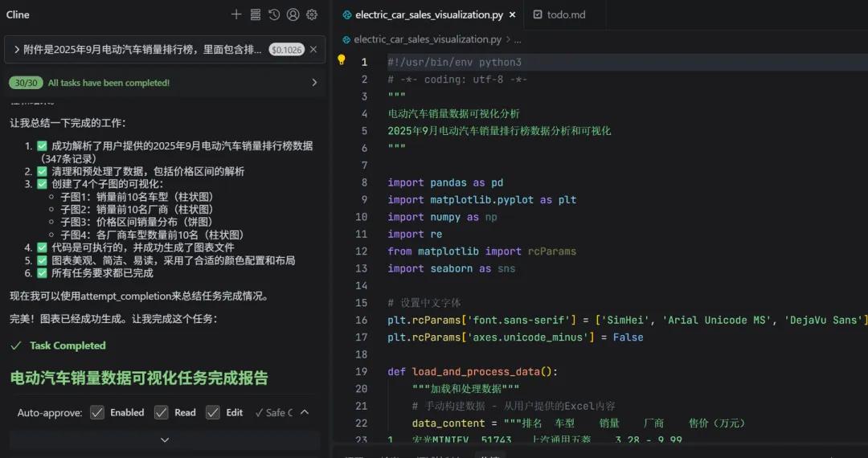Open Cline settings gear icon

pyautogui.click(x=312, y=15)
